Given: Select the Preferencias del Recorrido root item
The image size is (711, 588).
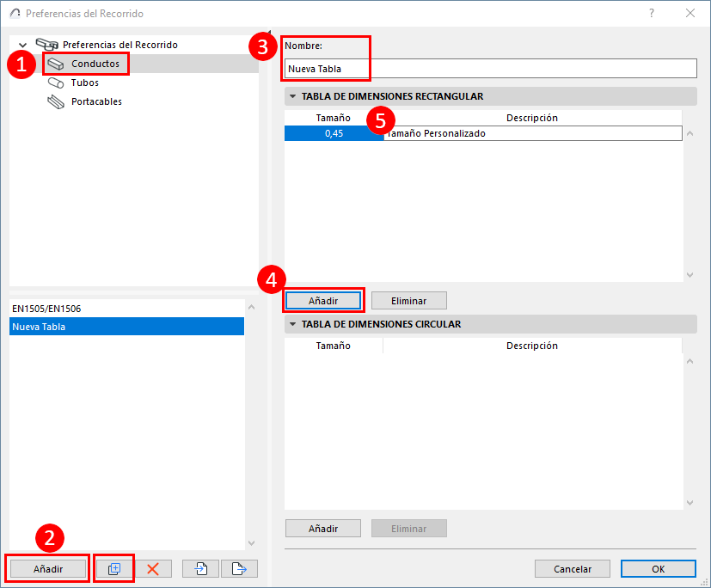Looking at the screenshot, I should [120, 45].
